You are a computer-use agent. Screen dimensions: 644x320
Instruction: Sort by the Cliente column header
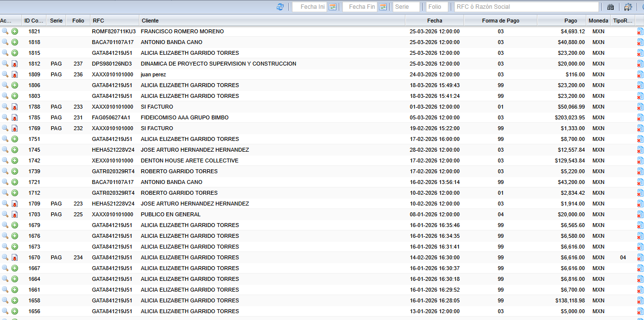click(x=272, y=21)
